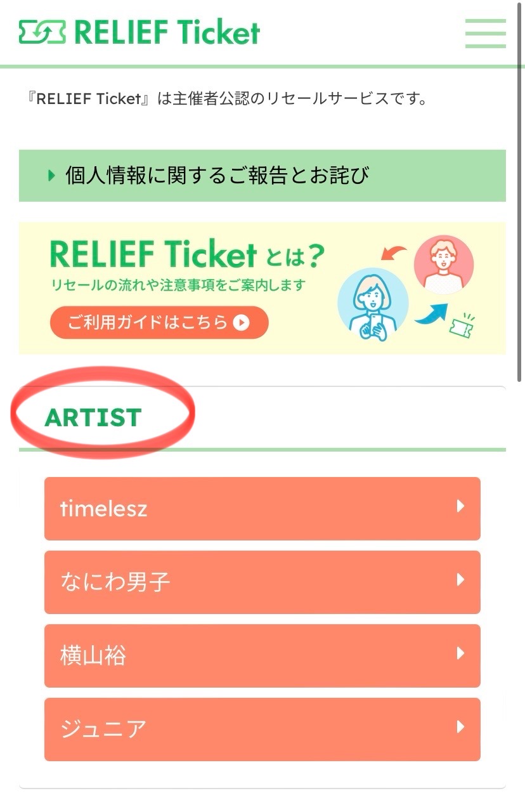
Task: Open the なにわ男子 artist entry
Action: [x=262, y=582]
